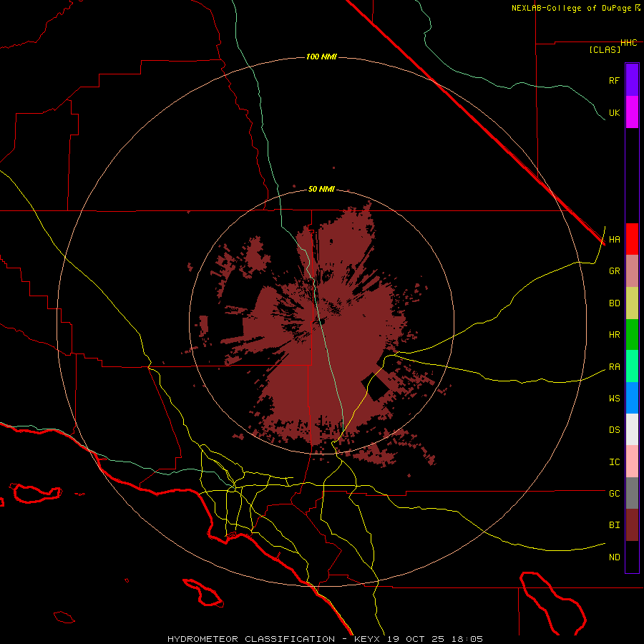Click the ND black legend swatch

click(x=632, y=557)
